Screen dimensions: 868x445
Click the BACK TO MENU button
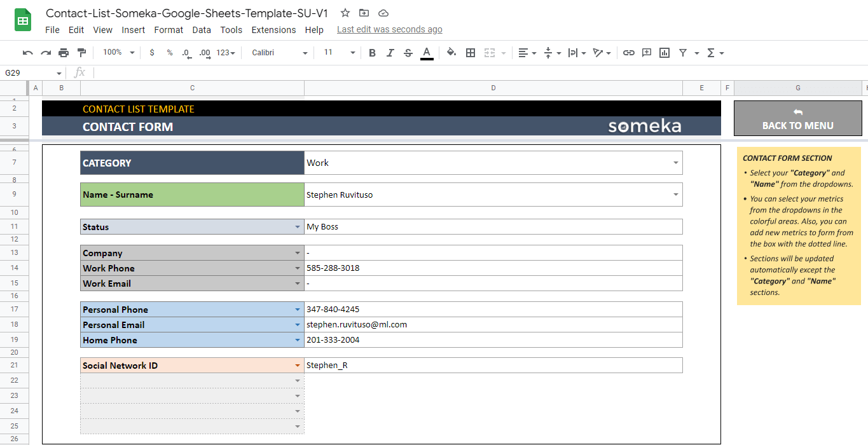coord(798,118)
